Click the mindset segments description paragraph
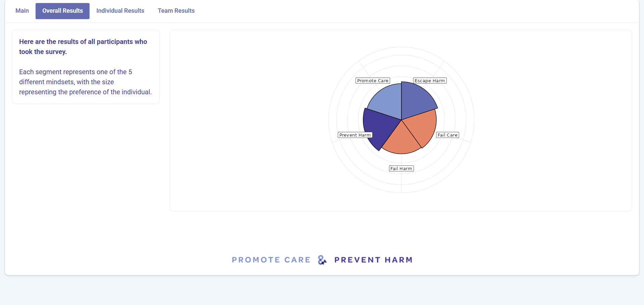 [86, 82]
